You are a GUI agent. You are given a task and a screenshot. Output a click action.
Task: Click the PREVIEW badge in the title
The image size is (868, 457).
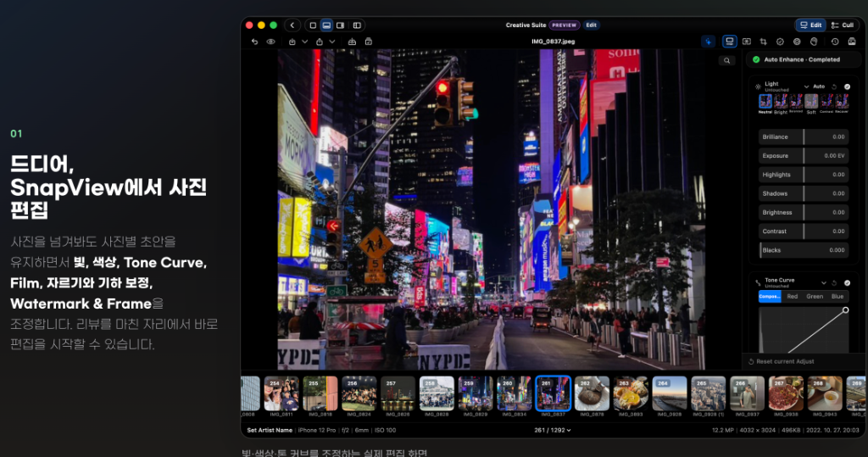(564, 25)
